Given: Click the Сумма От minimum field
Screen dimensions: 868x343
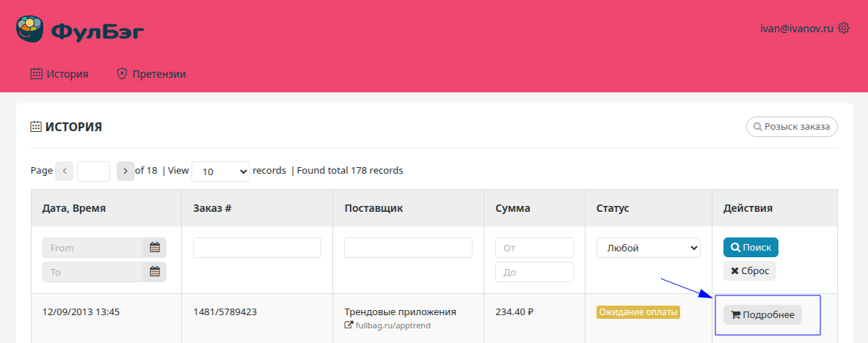Looking at the screenshot, I should pos(534,248).
